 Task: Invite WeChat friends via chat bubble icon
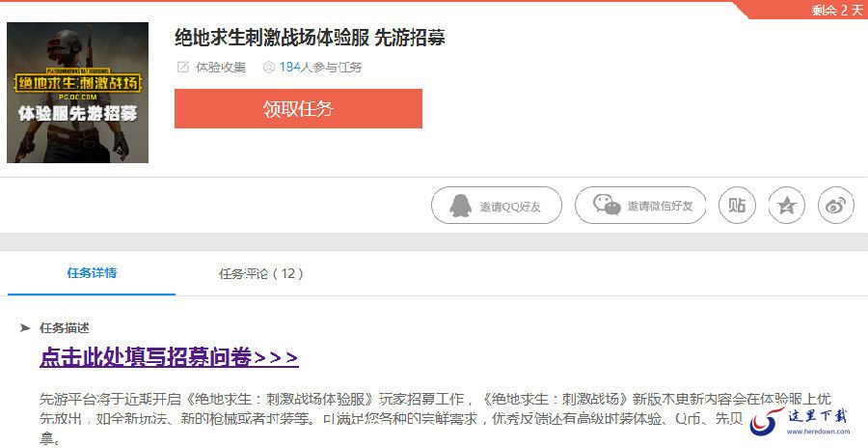tap(608, 205)
